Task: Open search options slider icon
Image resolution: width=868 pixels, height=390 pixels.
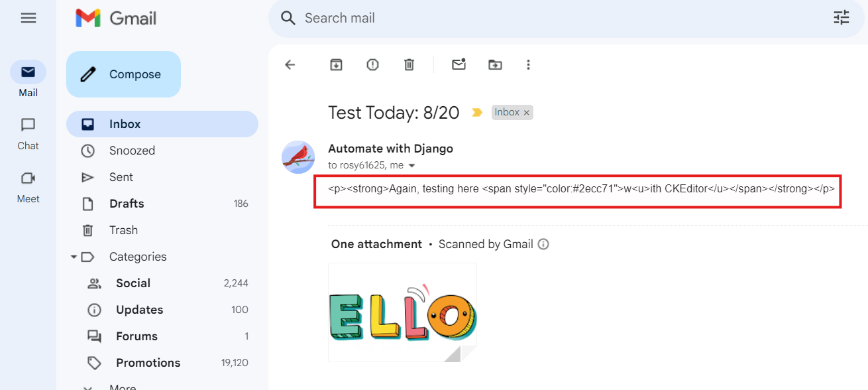Action: pos(841,18)
